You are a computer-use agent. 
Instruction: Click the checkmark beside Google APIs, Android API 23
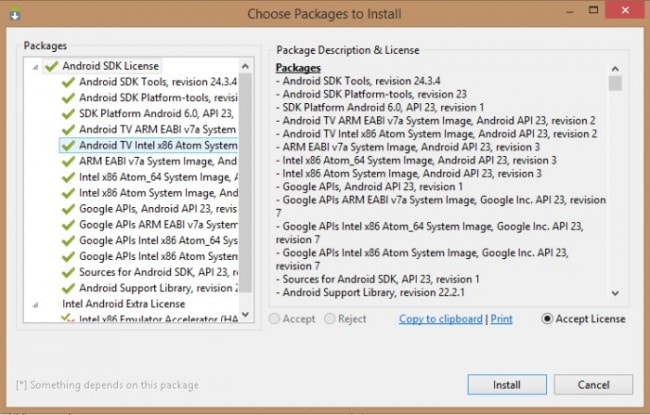(68, 209)
